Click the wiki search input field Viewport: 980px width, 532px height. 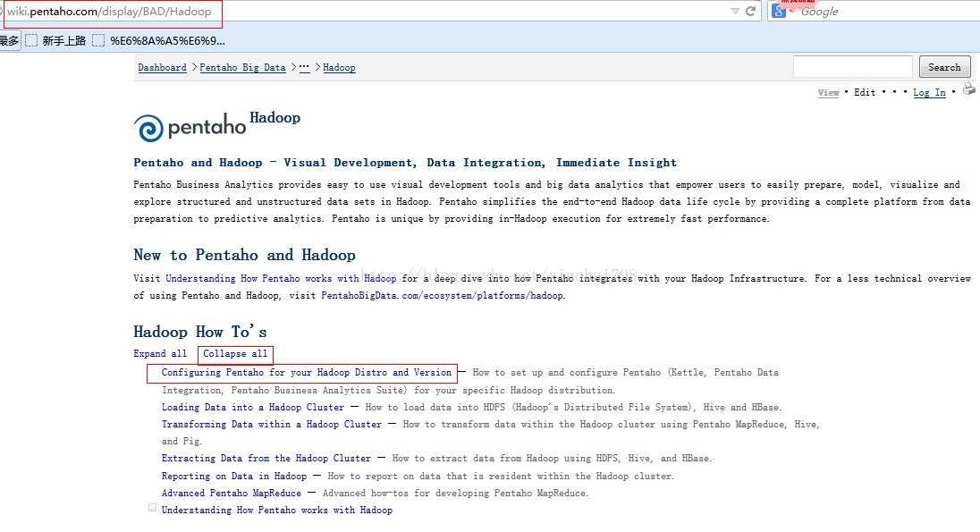pos(852,67)
